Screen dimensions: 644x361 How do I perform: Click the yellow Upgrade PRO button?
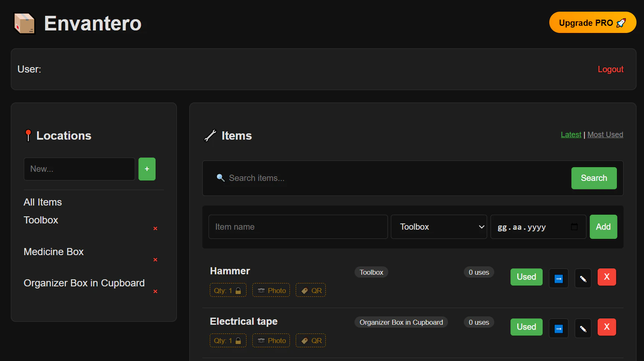coord(593,23)
